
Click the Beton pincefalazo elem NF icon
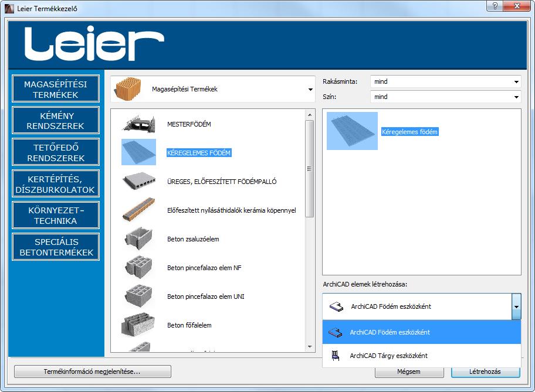click(139, 267)
